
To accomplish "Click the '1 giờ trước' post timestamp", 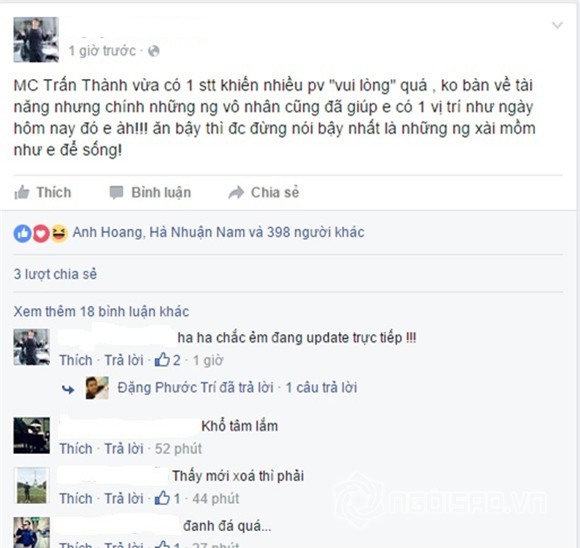I will [x=102, y=51].
